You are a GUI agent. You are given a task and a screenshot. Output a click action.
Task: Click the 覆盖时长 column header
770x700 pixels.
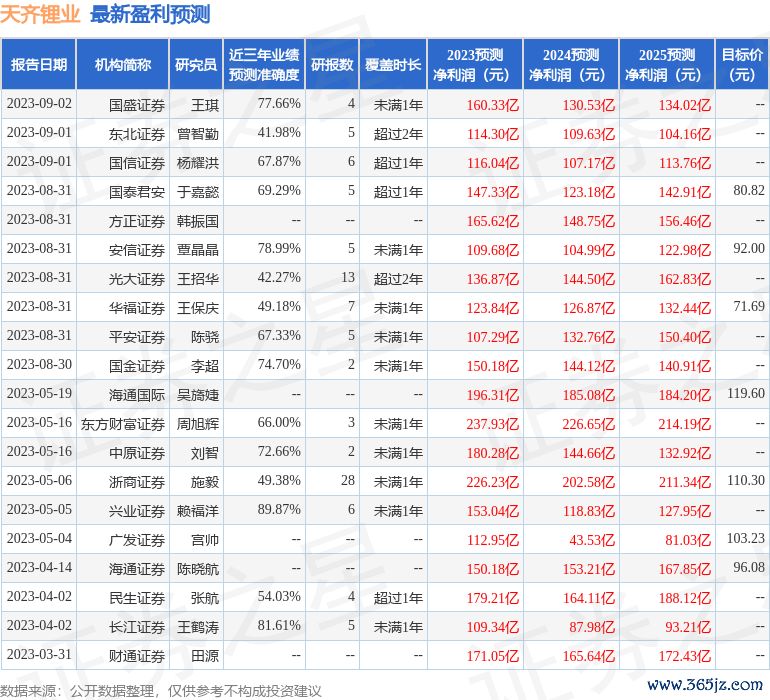click(393, 64)
